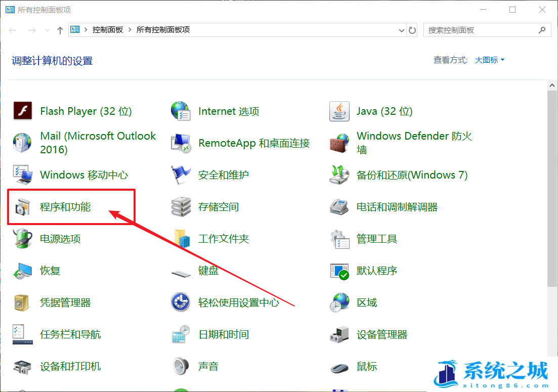Click the 程序和功能 link text

click(65, 207)
